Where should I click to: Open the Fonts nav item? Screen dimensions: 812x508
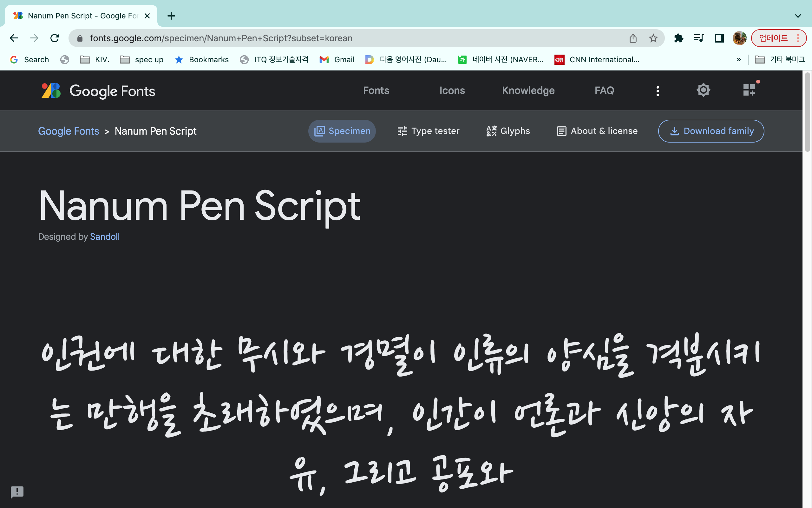click(x=376, y=90)
